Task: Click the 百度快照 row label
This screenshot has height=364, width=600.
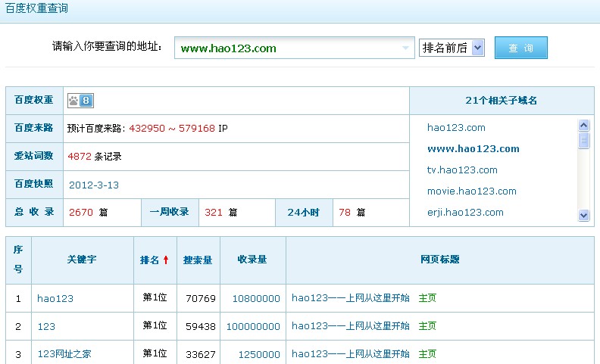Action: pos(33,184)
